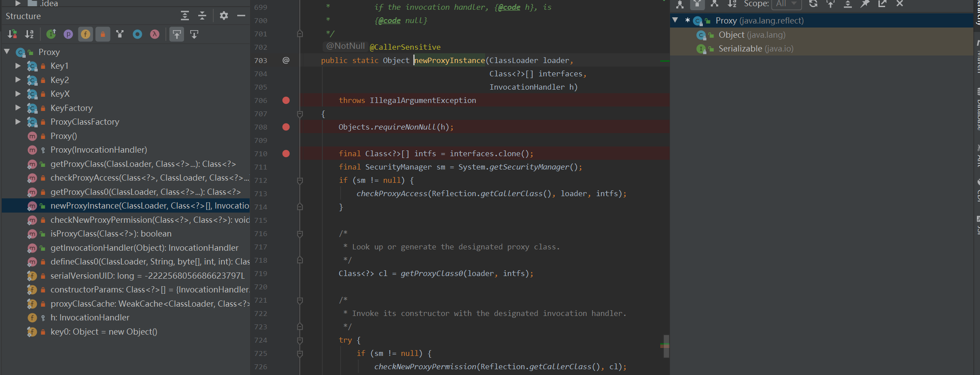The image size is (980, 375).
Task: Refresh the Hierarchy view
Action: pos(813,4)
